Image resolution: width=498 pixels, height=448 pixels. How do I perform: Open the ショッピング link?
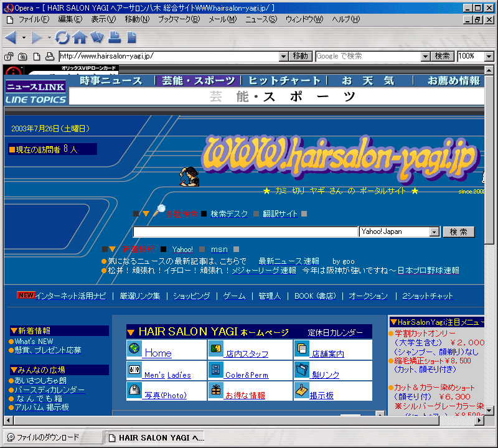(192, 296)
